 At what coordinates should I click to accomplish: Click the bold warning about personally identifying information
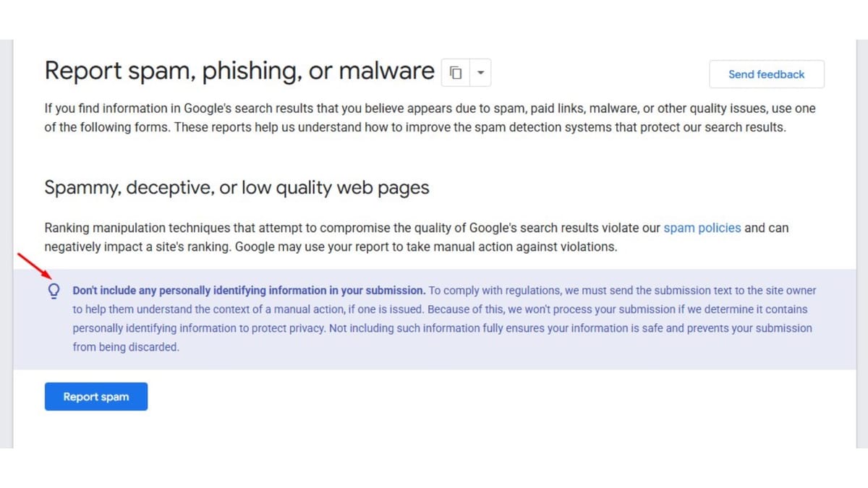pyautogui.click(x=248, y=290)
